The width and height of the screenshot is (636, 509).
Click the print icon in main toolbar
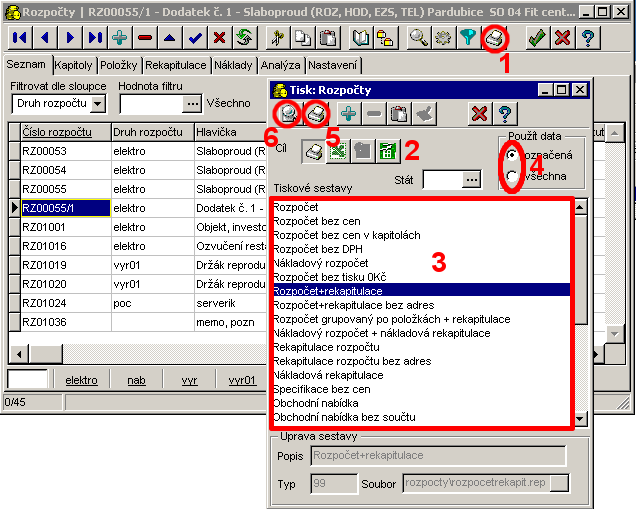(x=494, y=38)
